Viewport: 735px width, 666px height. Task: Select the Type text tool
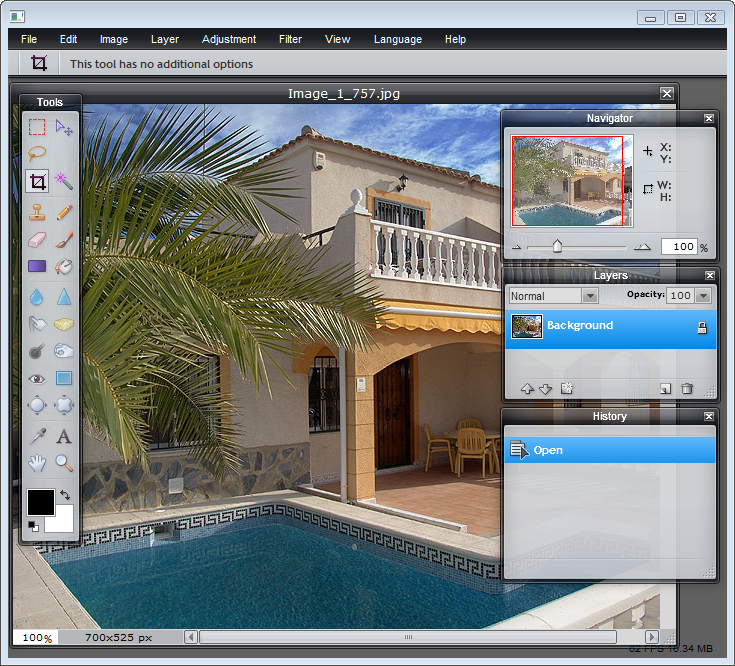click(x=64, y=436)
